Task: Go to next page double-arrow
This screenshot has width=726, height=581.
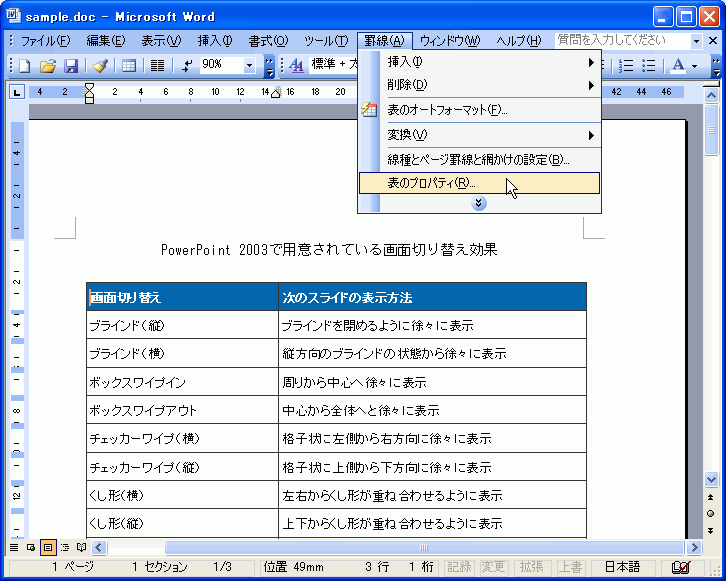Action: [x=711, y=531]
